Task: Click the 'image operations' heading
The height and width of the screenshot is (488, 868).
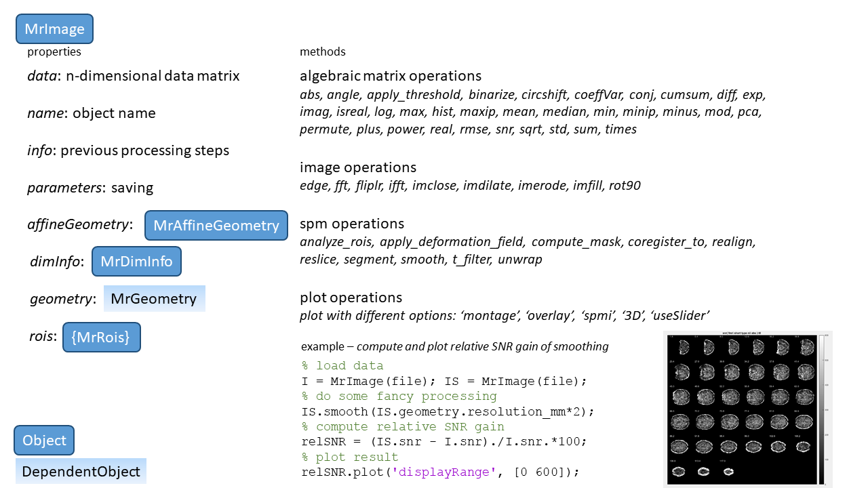Action: (358, 167)
